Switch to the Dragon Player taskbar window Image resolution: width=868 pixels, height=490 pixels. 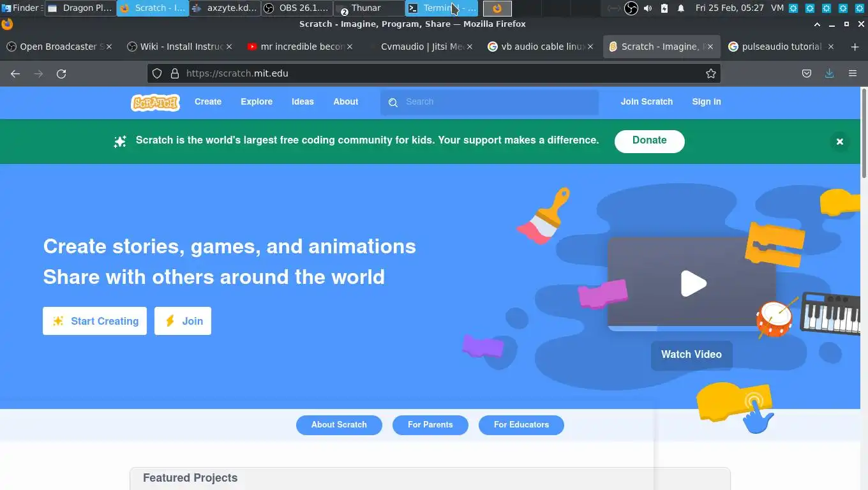[x=80, y=8]
